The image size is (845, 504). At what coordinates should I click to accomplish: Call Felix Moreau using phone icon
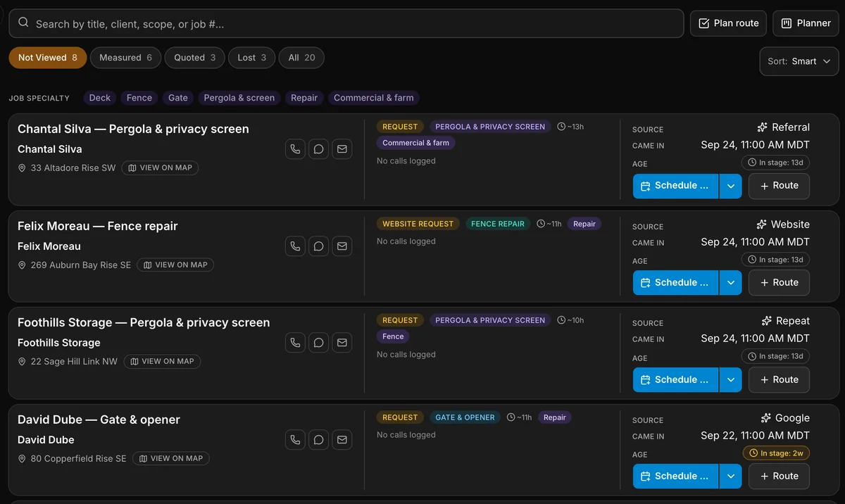click(295, 246)
